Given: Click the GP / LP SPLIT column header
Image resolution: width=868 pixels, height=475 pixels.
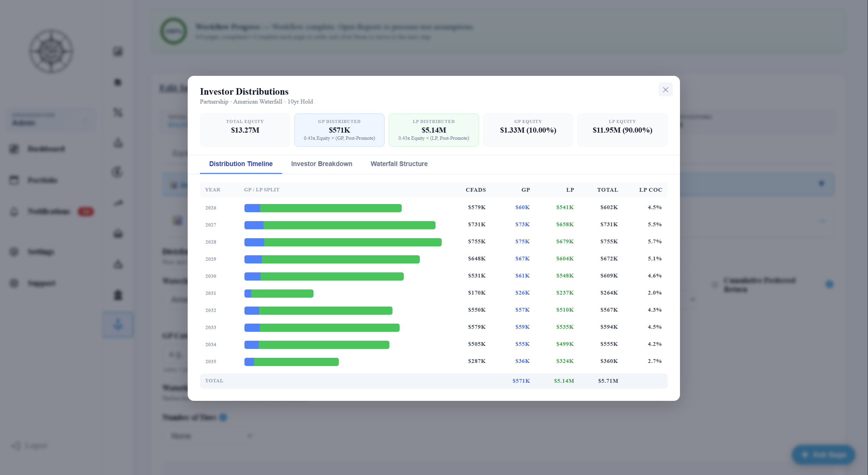Looking at the screenshot, I should tap(262, 190).
